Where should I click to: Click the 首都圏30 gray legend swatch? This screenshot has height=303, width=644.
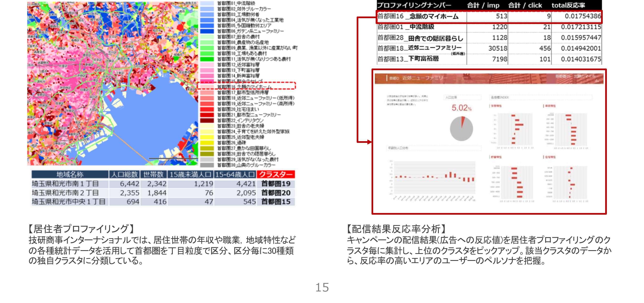(207, 165)
